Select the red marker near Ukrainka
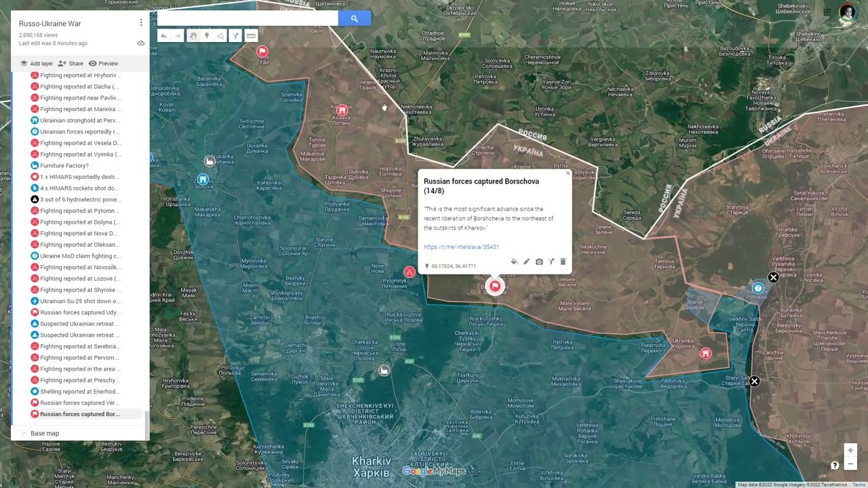This screenshot has width=868, height=488. coord(705,353)
